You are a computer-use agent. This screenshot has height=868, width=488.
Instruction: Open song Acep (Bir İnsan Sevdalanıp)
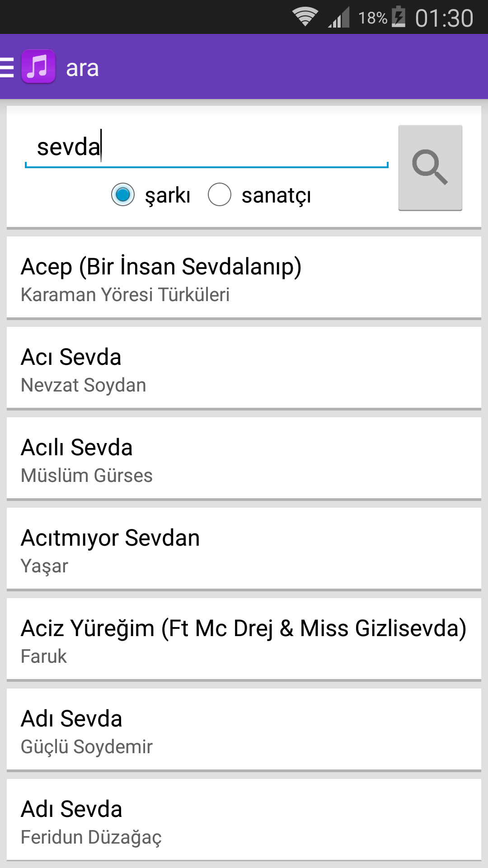click(244, 278)
